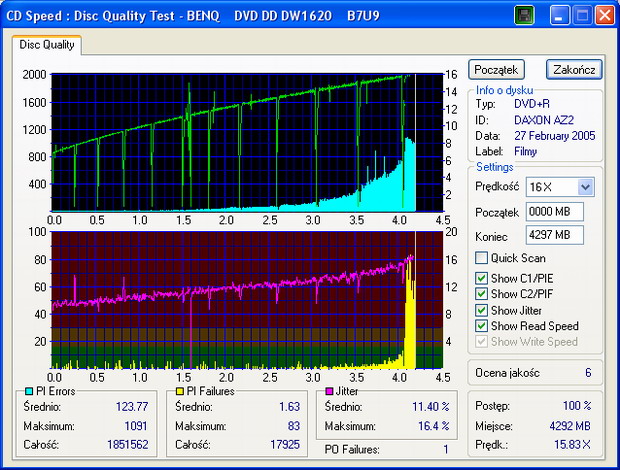Click the top Początek start button
620x470 pixels.
coord(496,70)
